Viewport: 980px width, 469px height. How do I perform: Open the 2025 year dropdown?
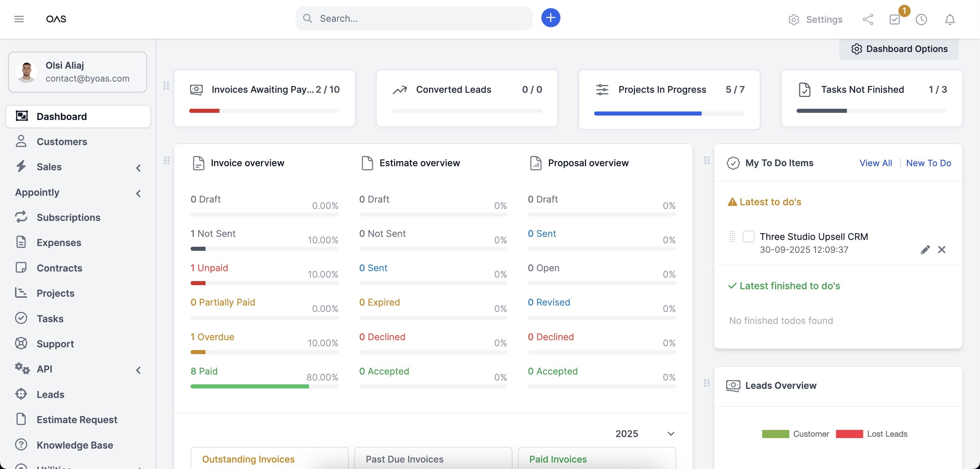(644, 434)
